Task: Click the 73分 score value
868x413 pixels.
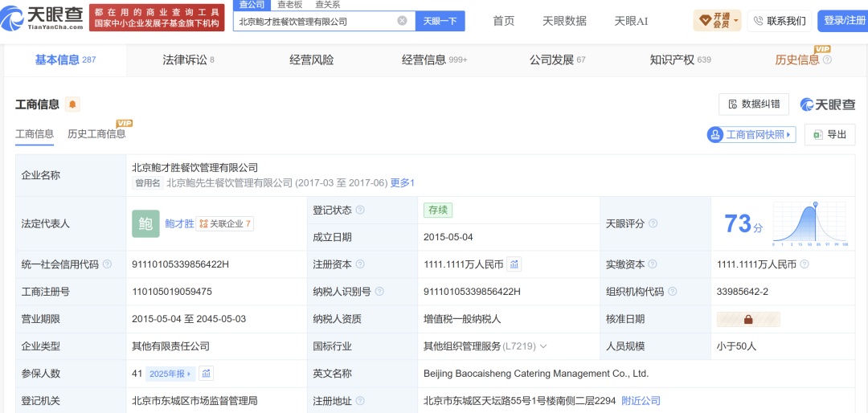Action: click(x=743, y=224)
